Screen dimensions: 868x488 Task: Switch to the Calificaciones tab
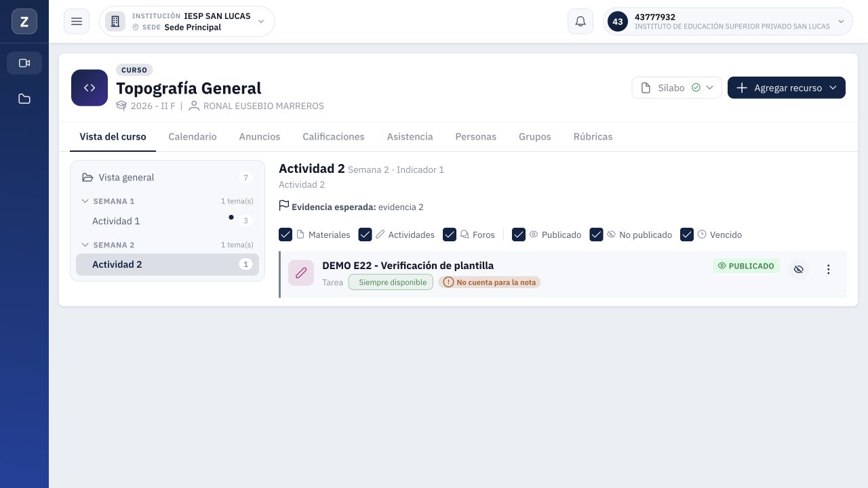coord(334,136)
